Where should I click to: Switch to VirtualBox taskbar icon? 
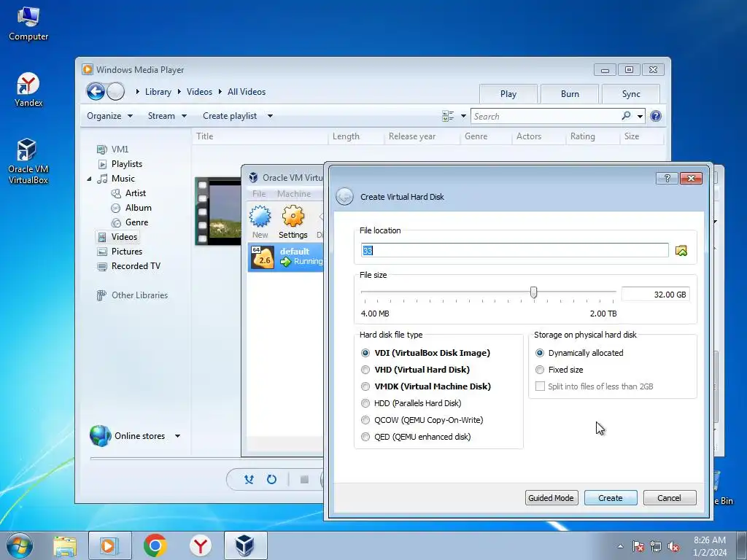point(245,545)
